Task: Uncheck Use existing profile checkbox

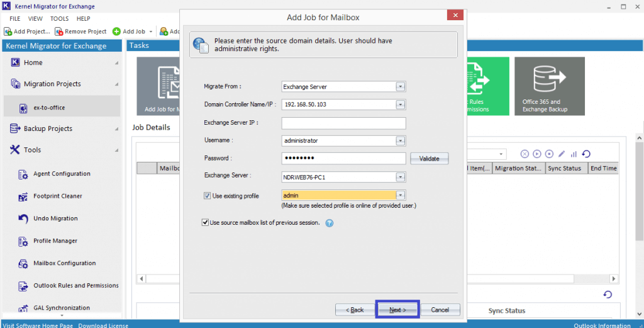Action: (208, 196)
